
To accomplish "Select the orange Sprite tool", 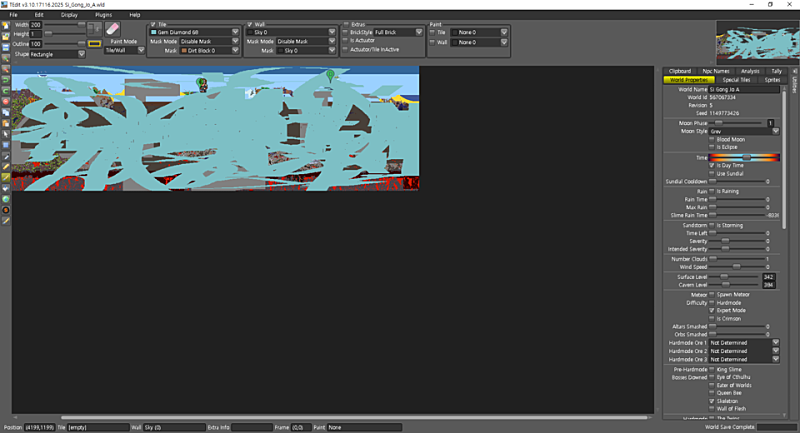I will point(6,210).
